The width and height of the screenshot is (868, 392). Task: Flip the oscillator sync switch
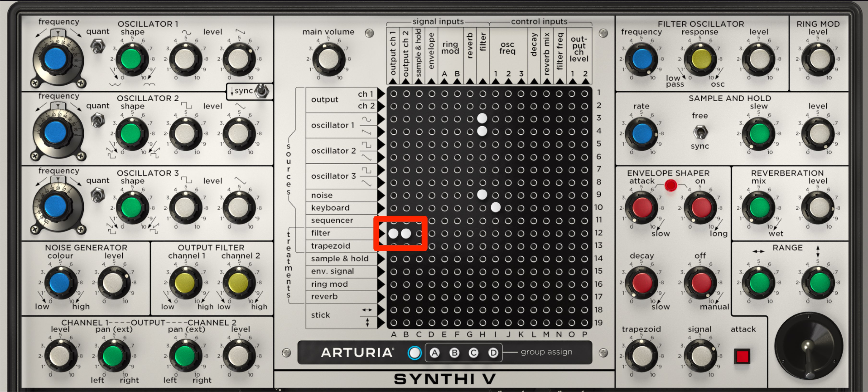tap(262, 90)
